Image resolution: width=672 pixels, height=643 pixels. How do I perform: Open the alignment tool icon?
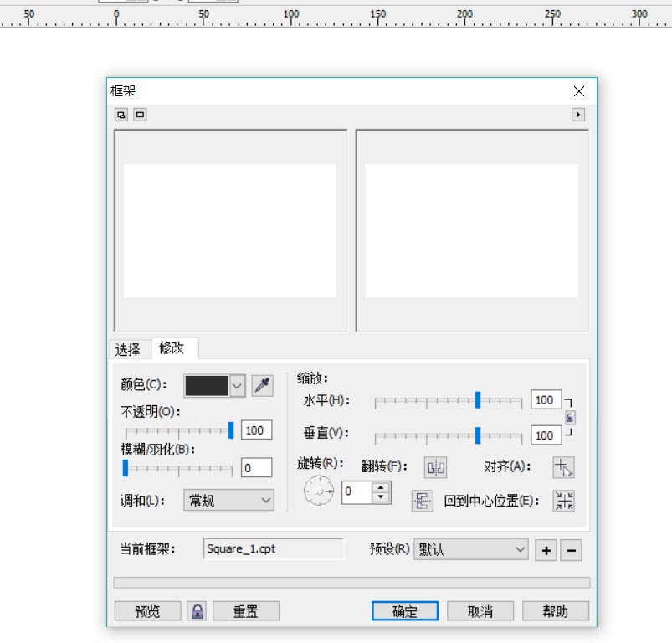[x=563, y=467]
